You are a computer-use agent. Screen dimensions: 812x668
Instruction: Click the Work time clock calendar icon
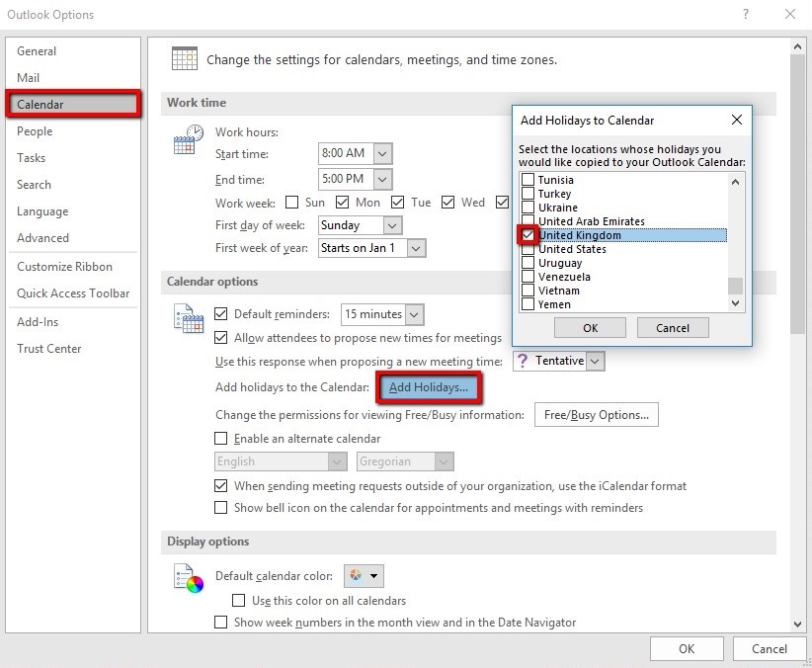pyautogui.click(x=187, y=140)
